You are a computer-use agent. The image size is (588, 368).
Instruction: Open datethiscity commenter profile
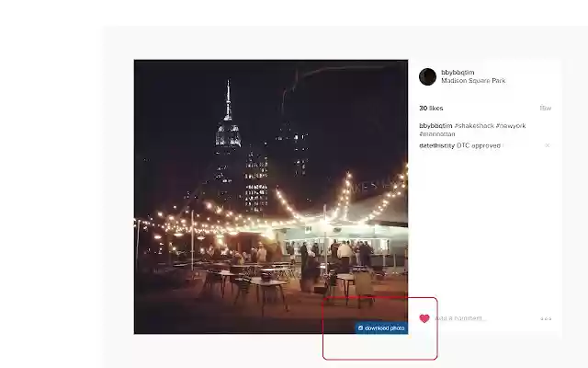coord(437,145)
